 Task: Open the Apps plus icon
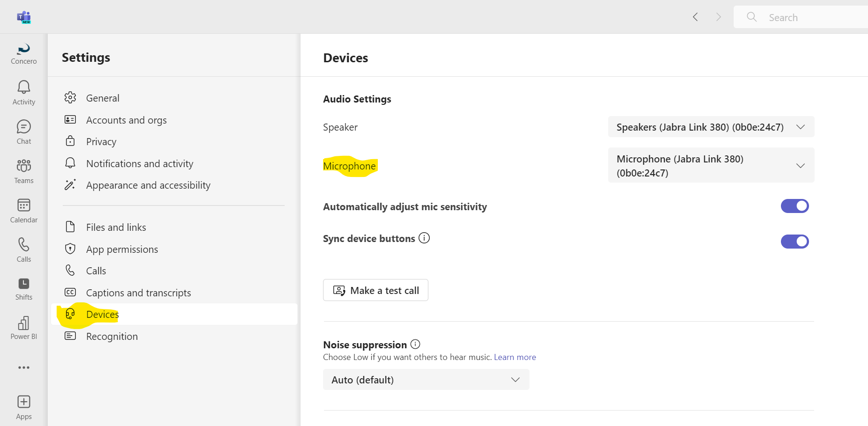tap(24, 402)
